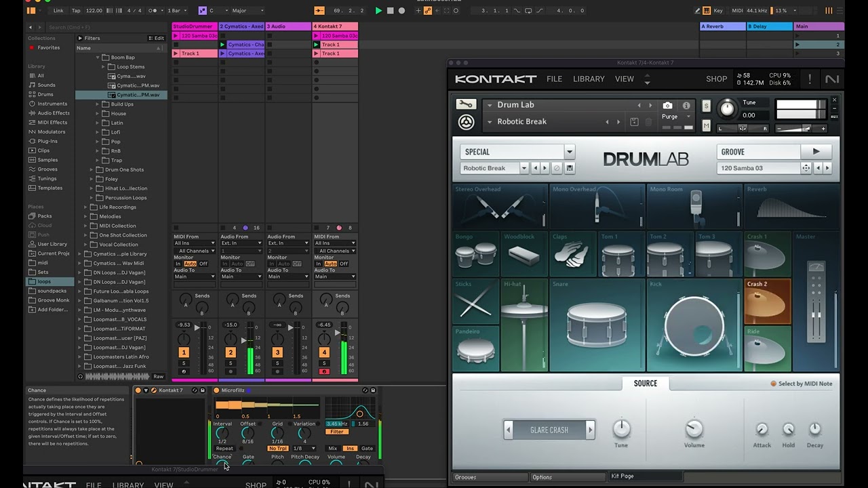Screen dimensions: 868x488
Task: Open the Drum Lab instrument name dropdown
Action: pyautogui.click(x=490, y=105)
